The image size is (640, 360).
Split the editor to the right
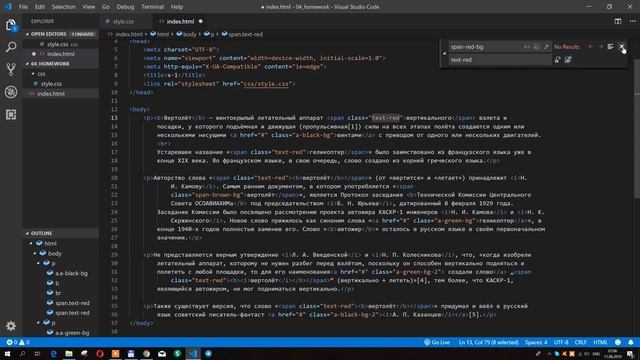coord(618,21)
